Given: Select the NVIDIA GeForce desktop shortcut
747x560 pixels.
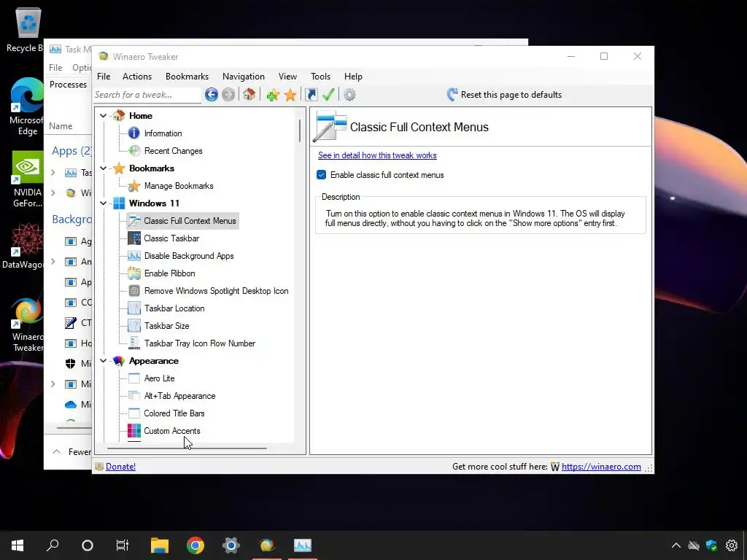Looking at the screenshot, I should click(x=27, y=179).
